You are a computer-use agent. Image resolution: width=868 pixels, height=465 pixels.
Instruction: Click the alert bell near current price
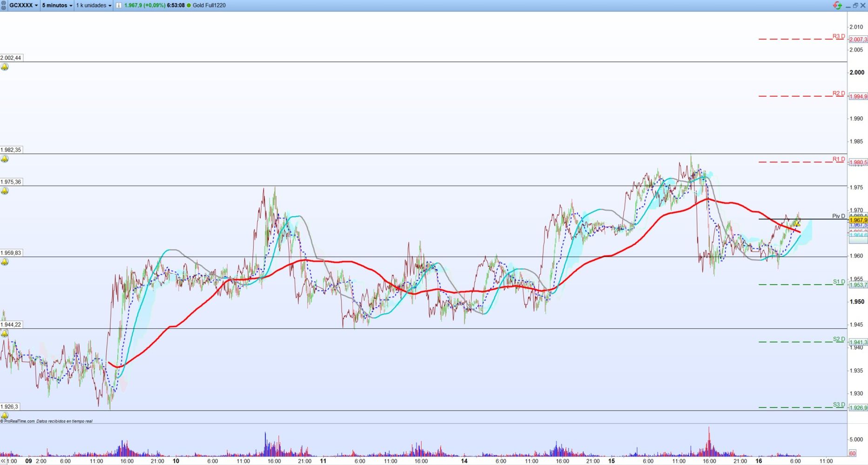tap(797, 223)
